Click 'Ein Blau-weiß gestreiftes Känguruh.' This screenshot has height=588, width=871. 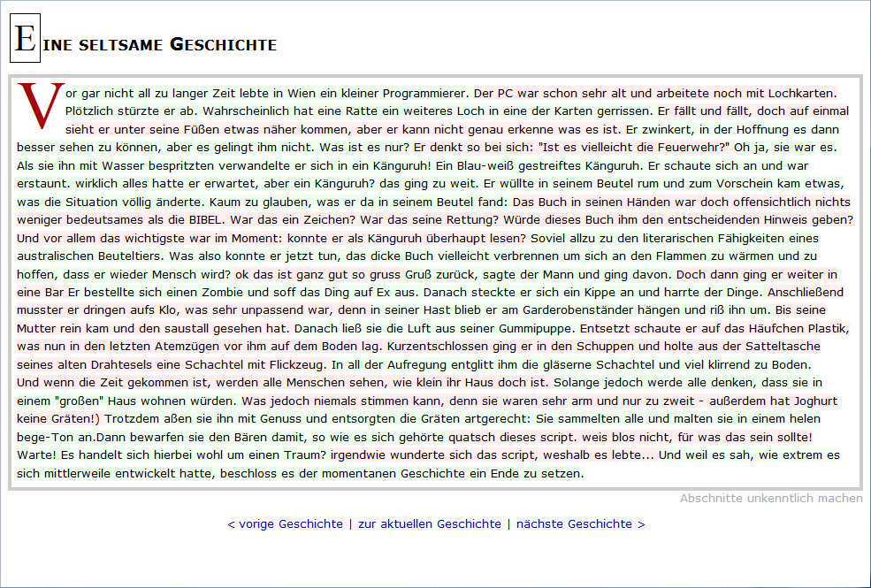pyautogui.click(x=539, y=166)
